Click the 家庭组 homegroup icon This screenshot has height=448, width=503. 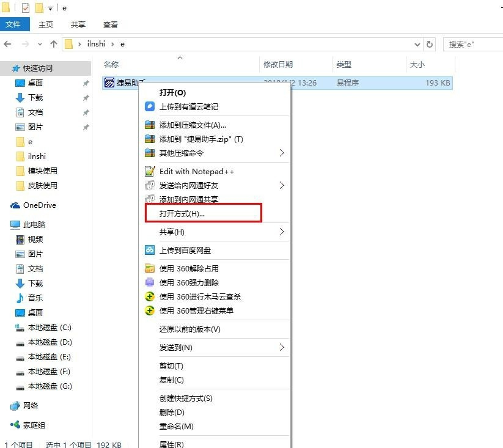click(x=15, y=425)
